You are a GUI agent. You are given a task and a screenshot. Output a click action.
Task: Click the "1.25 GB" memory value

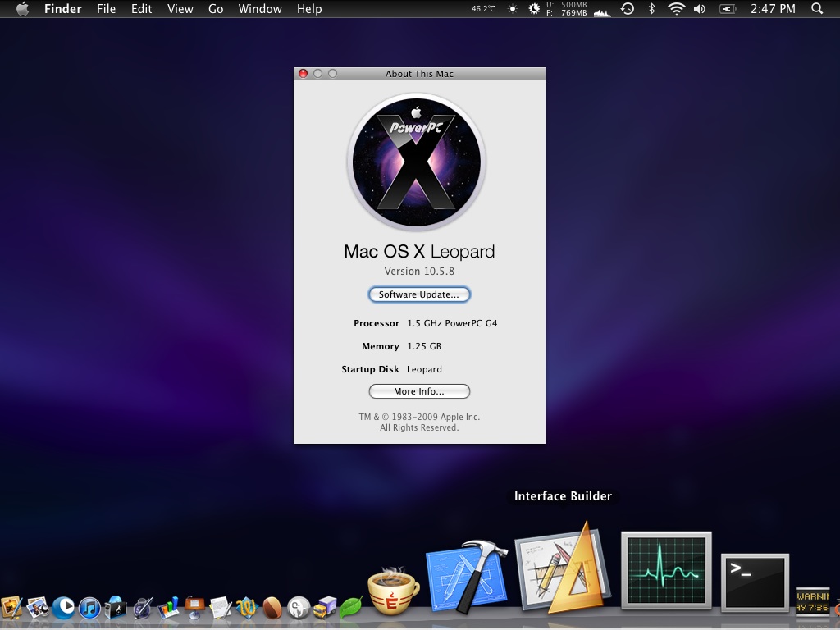click(424, 346)
